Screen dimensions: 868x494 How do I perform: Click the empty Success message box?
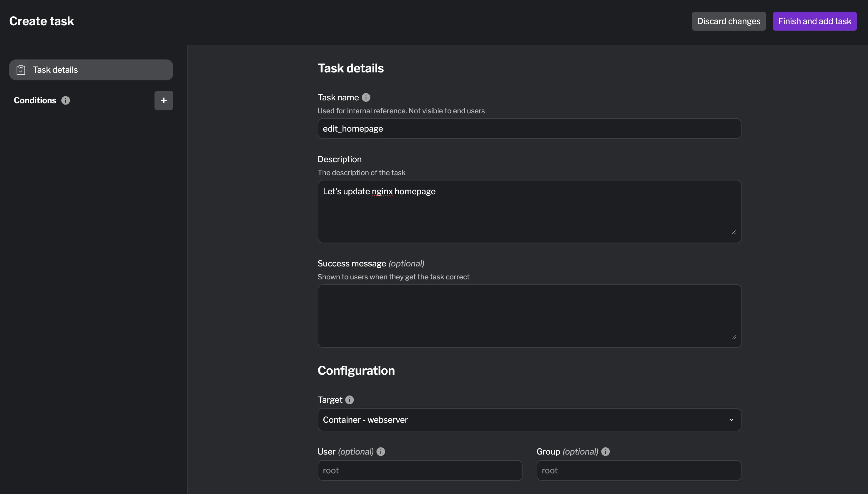tap(529, 316)
